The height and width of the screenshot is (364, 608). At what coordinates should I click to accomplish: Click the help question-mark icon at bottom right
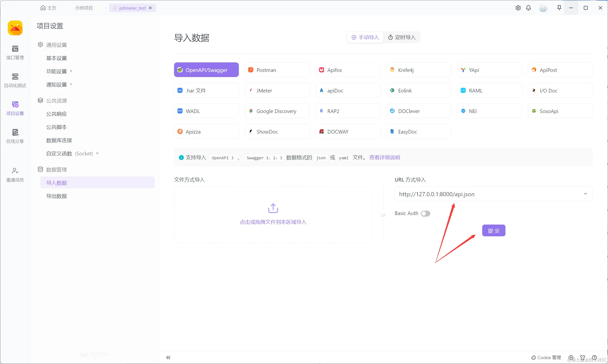tap(594, 357)
